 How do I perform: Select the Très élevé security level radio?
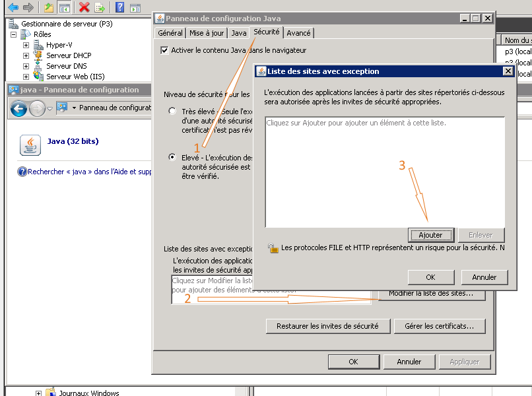172,112
